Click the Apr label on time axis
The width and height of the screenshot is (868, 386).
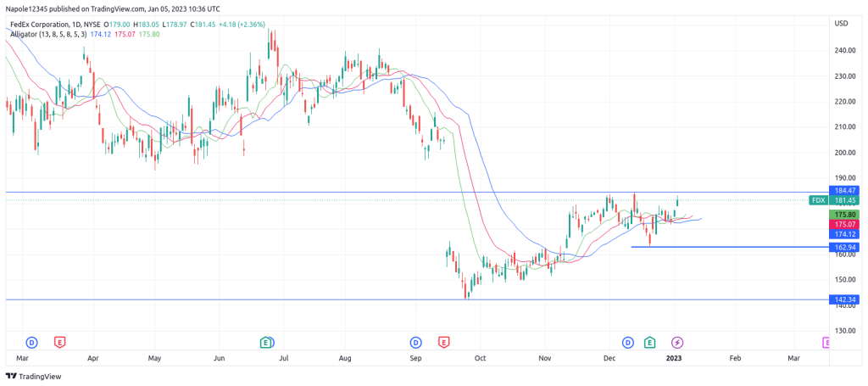coord(92,359)
